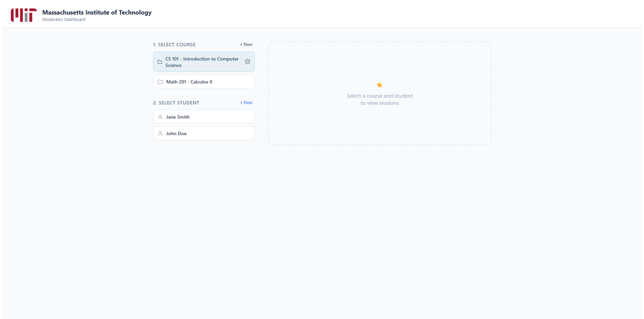Click the person icon next to John Doe
The image size is (644, 319).
160,133
